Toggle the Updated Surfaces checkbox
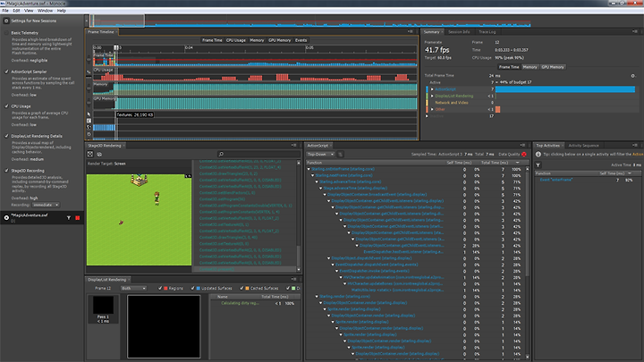 tap(192, 288)
